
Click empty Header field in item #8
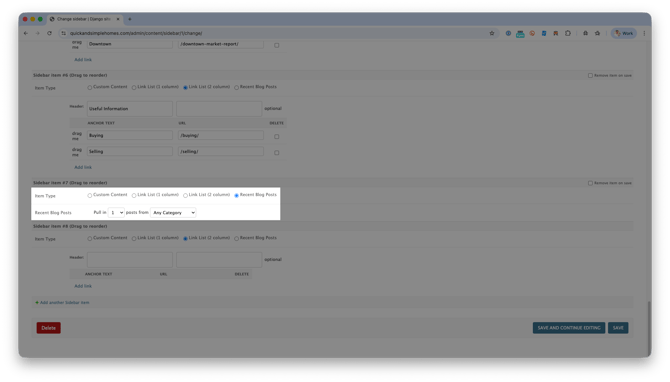130,260
